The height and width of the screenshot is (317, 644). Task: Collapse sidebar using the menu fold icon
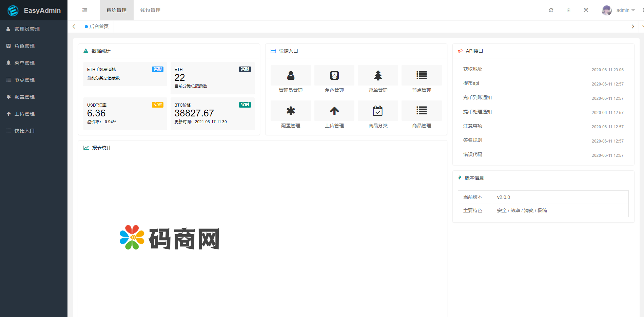[x=85, y=11]
